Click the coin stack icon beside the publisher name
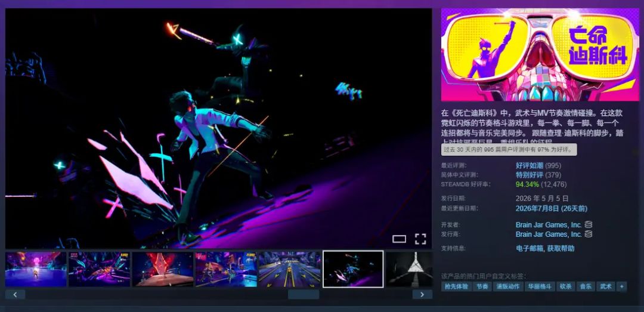Image resolution: width=644 pixels, height=312 pixels. (588, 234)
